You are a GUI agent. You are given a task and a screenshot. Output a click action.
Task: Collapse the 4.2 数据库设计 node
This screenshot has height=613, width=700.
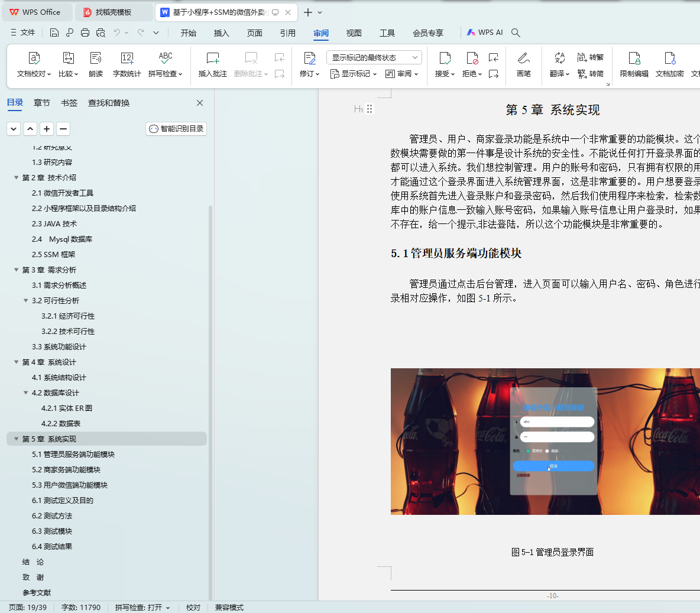click(26, 393)
